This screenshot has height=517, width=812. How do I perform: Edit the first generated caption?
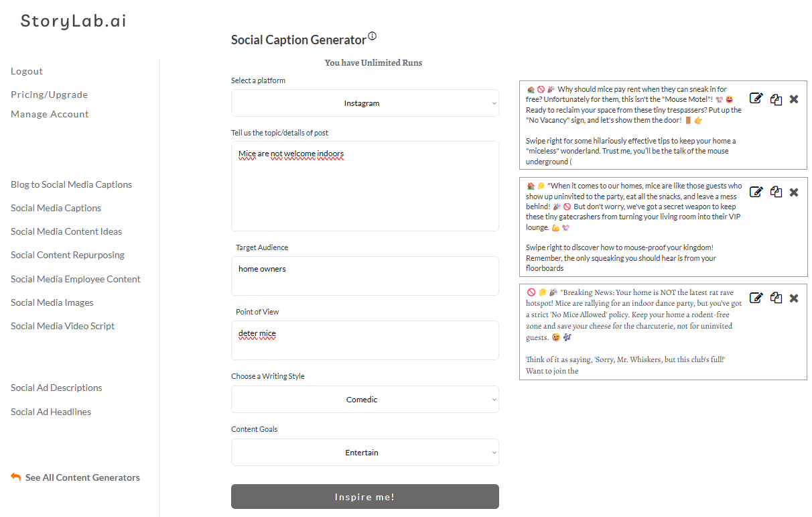(756, 99)
